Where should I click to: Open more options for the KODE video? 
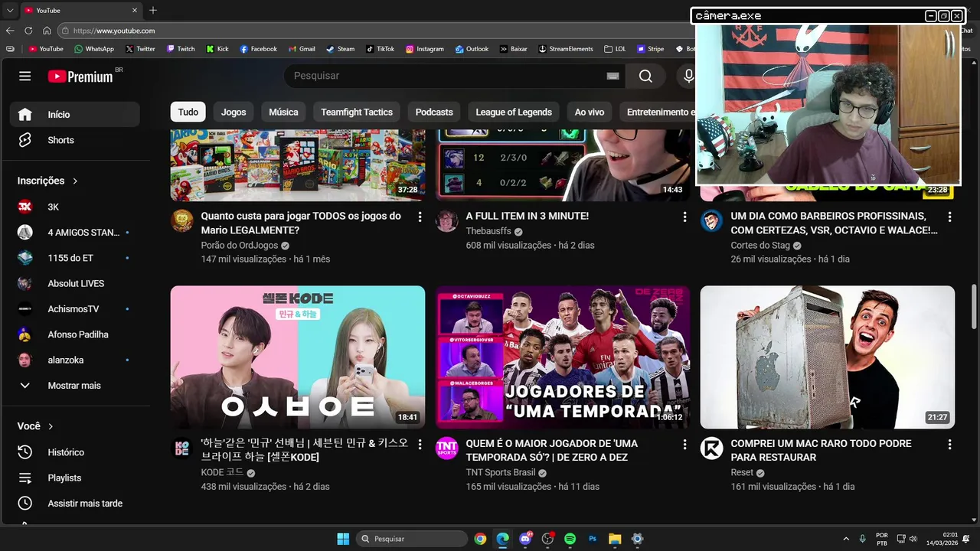pos(420,444)
